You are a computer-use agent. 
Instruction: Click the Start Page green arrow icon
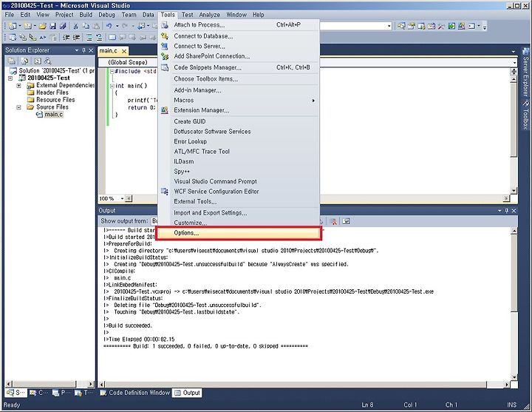(x=451, y=26)
